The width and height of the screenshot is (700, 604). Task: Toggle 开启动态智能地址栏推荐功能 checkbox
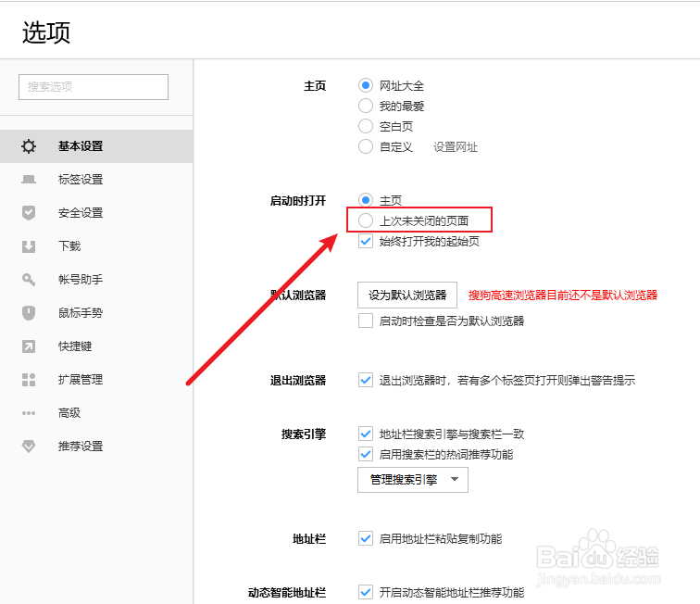pyautogui.click(x=366, y=592)
